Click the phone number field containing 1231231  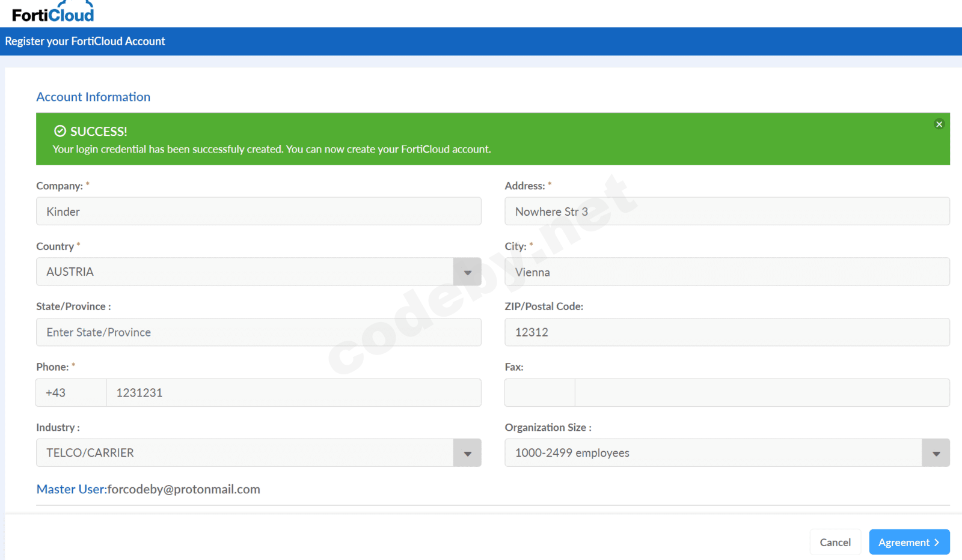tap(293, 392)
